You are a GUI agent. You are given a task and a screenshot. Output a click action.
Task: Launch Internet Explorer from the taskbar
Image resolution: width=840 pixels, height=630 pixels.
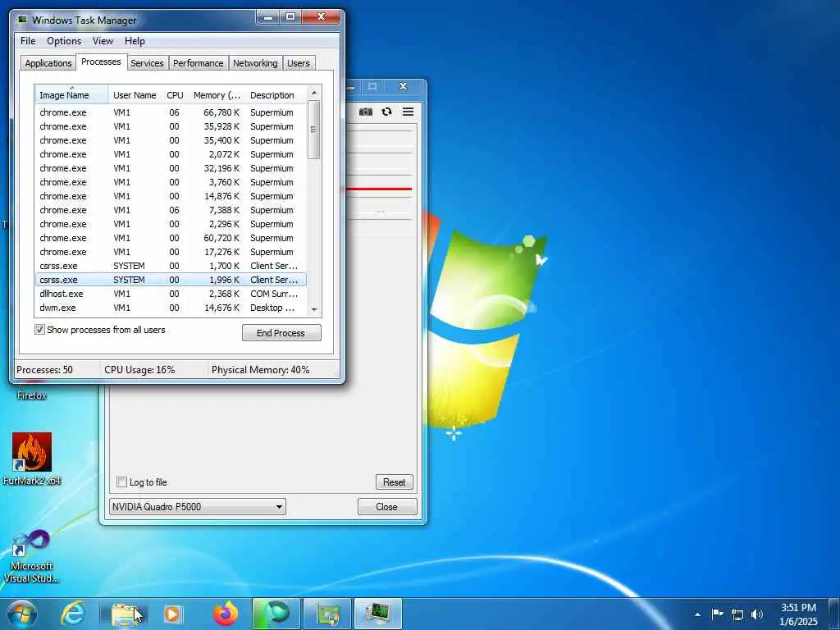(73, 614)
